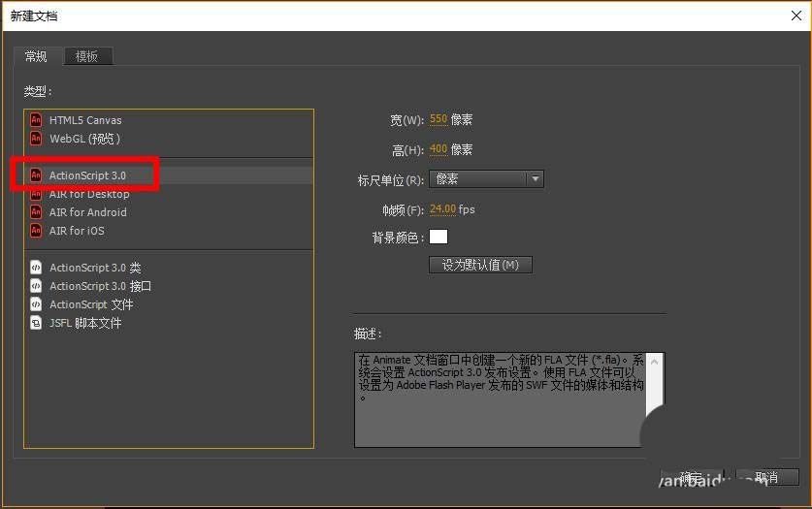The height and width of the screenshot is (509, 812).
Task: Select AIR for iOS type
Action: (x=169, y=231)
